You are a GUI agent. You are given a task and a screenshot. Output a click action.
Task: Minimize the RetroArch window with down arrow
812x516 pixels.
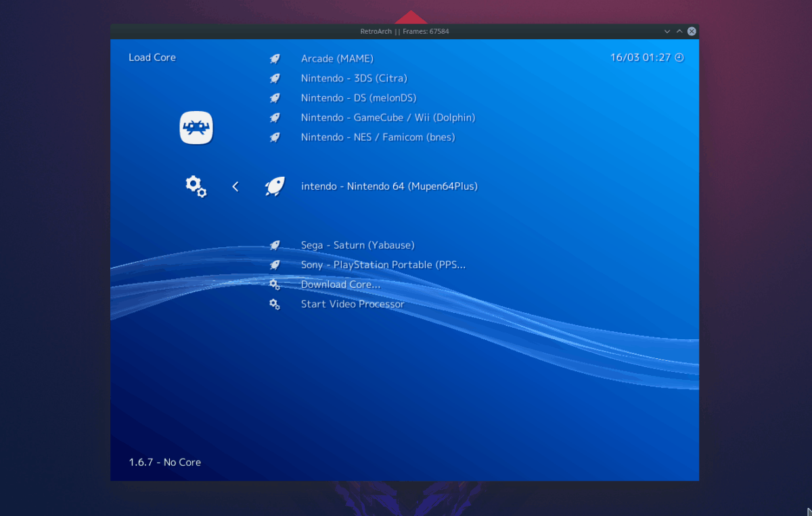tap(667, 31)
